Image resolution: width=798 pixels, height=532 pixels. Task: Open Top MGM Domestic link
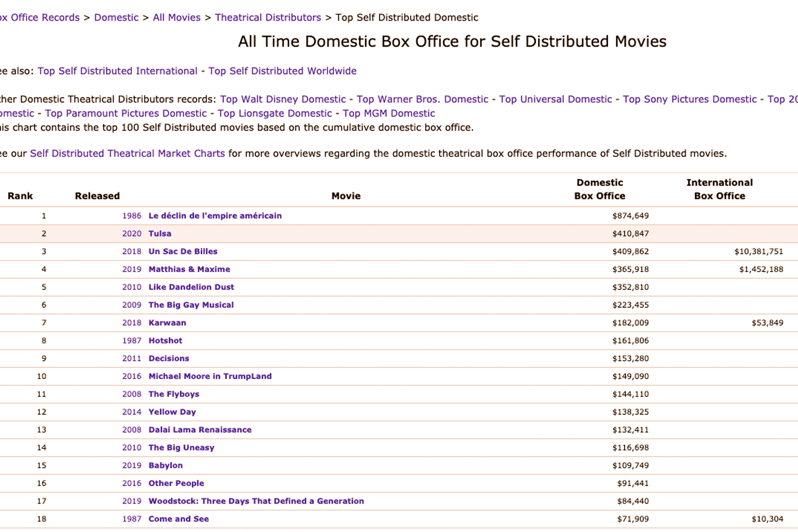click(389, 113)
